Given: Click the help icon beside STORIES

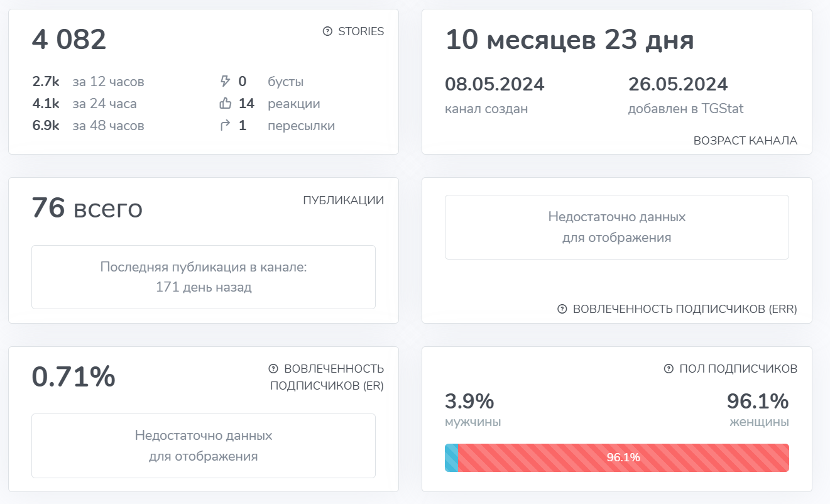Looking at the screenshot, I should 327,31.
